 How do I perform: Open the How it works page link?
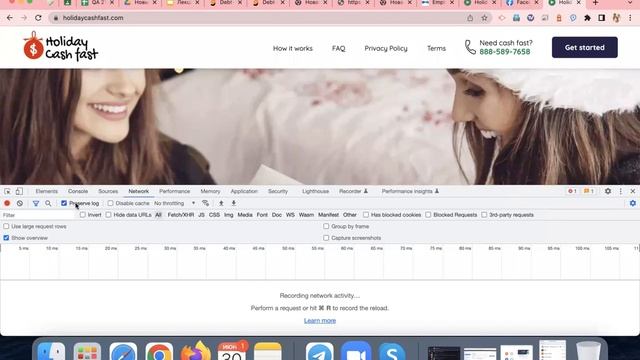point(293,48)
